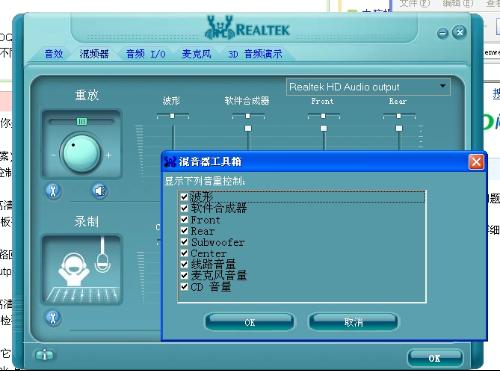This screenshot has height=371, width=500.
Task: Open the 麦克风 tab
Action: [x=197, y=54]
